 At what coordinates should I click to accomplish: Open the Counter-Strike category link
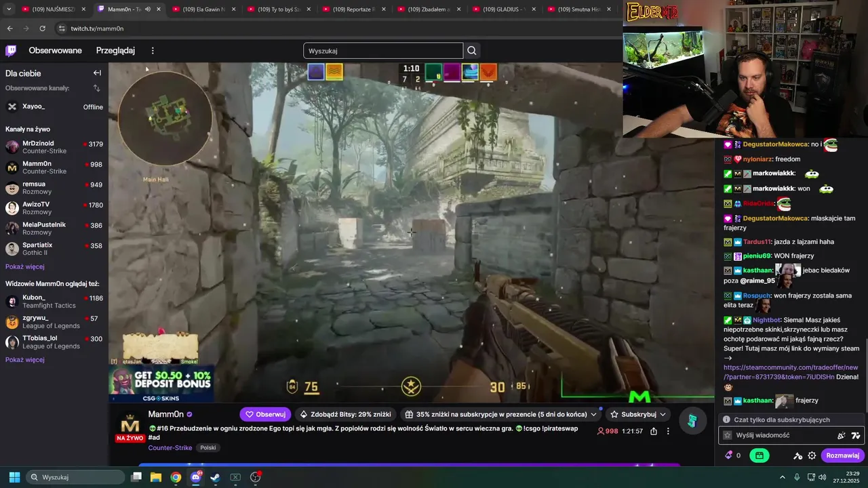[x=170, y=448]
